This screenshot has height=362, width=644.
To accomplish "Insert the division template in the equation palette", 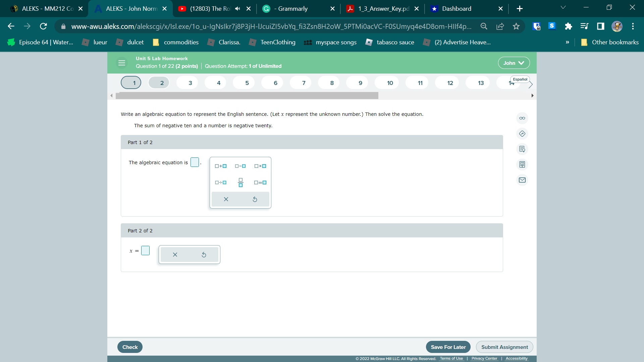I will click(x=221, y=182).
